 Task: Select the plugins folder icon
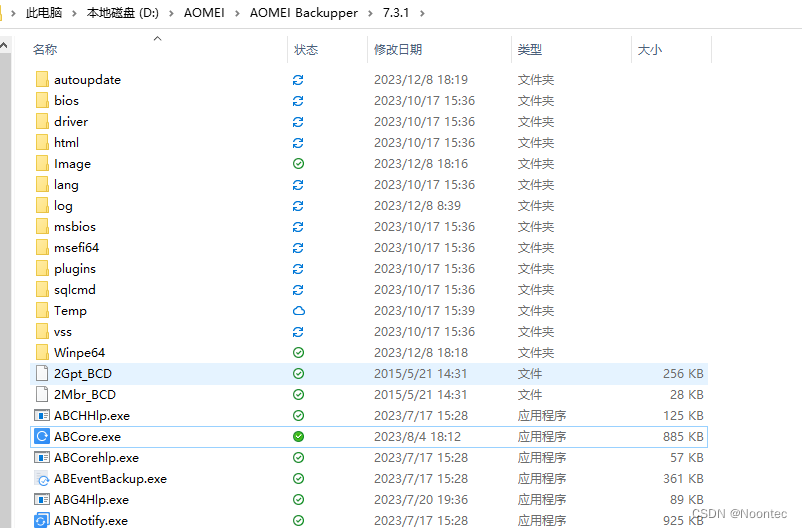[42, 269]
